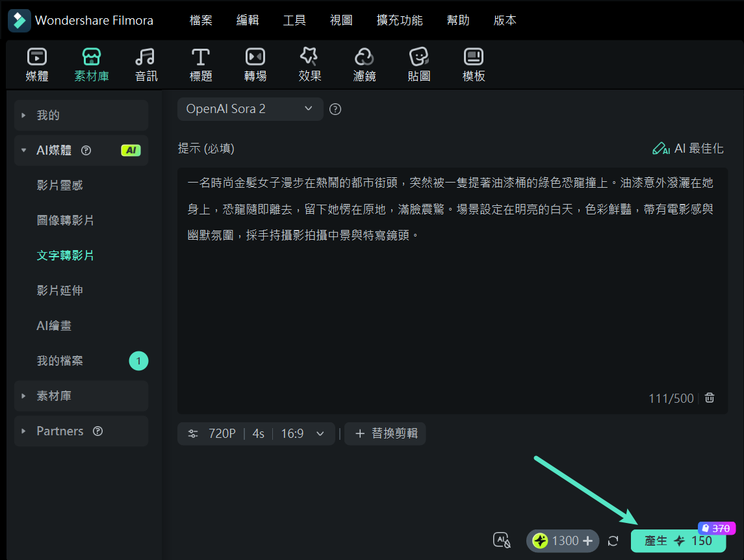Open the 媒體 panel icon
This screenshot has width=744, height=560.
[37, 63]
